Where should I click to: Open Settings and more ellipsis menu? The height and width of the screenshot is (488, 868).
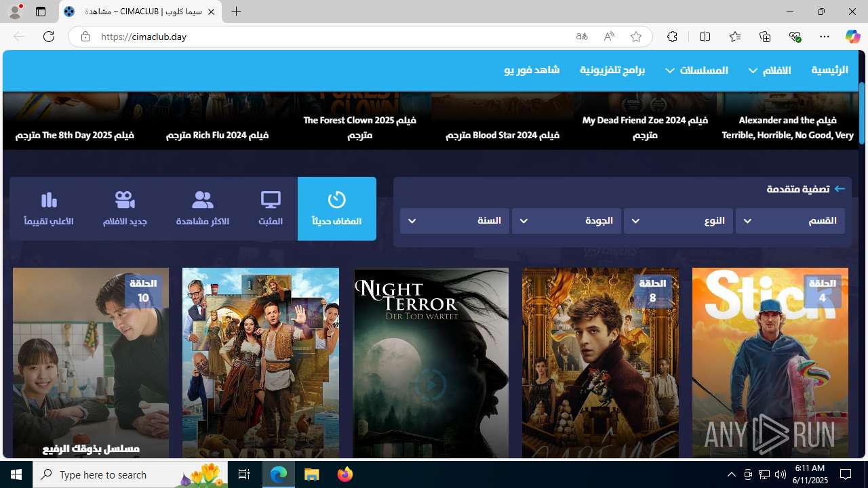point(825,37)
